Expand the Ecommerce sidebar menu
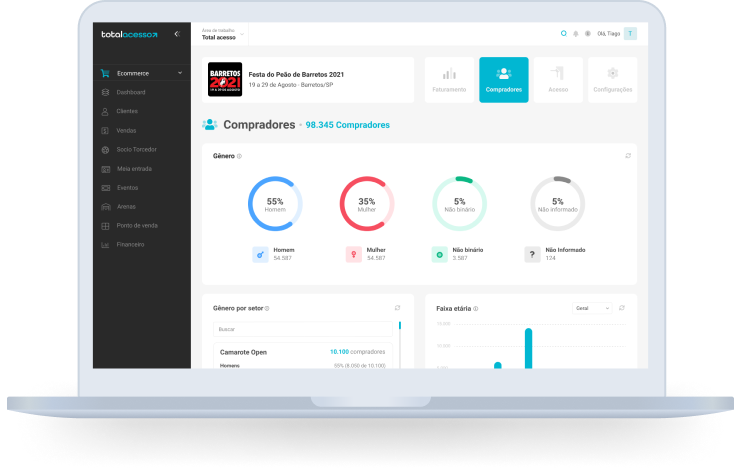 point(180,73)
